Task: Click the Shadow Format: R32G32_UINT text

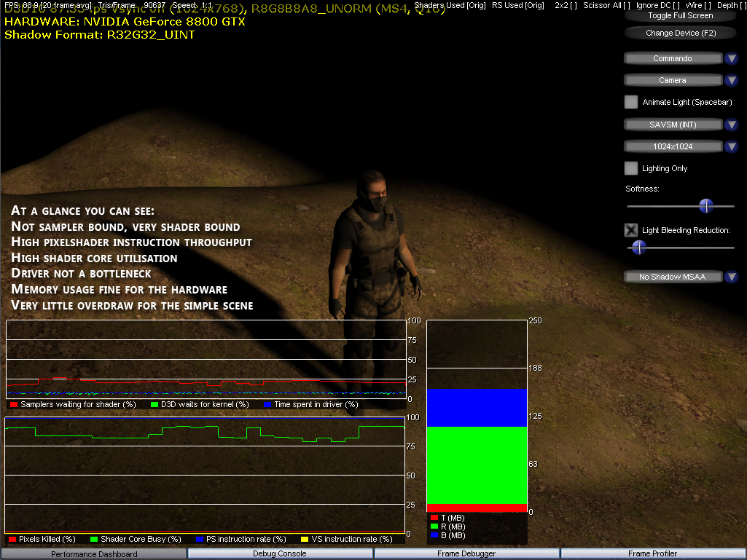Action: [100, 35]
